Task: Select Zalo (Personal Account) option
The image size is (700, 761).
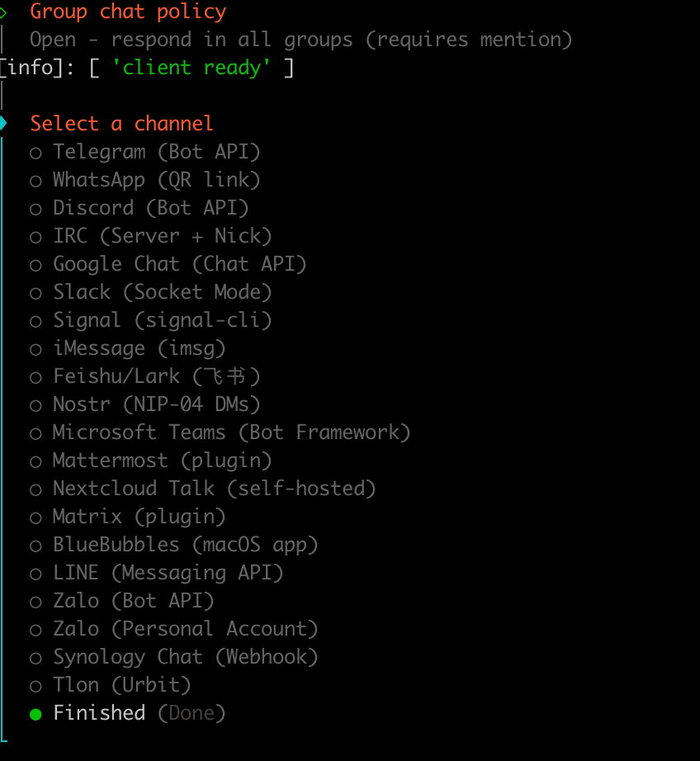Action: [x=35, y=630]
